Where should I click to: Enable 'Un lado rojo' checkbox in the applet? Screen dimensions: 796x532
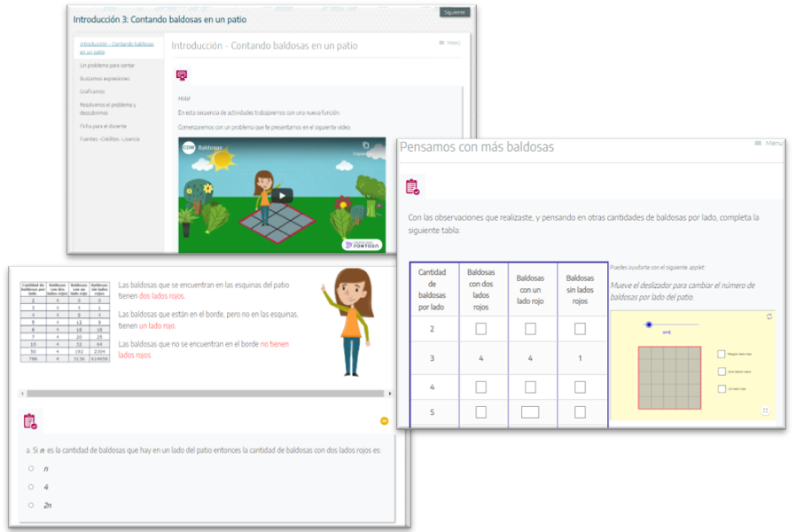click(x=722, y=389)
